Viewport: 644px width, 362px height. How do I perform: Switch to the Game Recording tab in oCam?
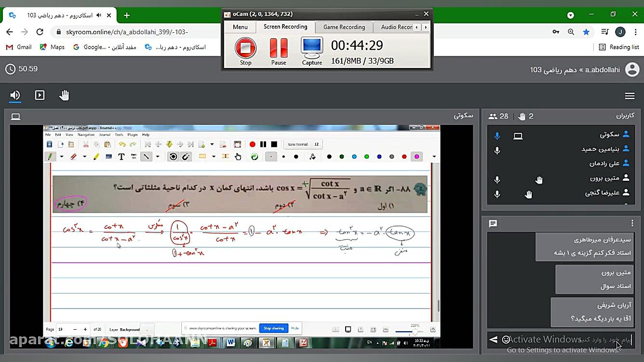pyautogui.click(x=344, y=27)
